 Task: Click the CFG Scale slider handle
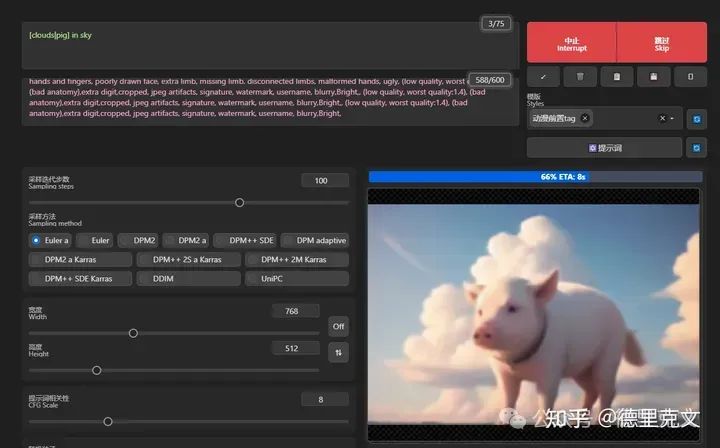click(x=108, y=421)
